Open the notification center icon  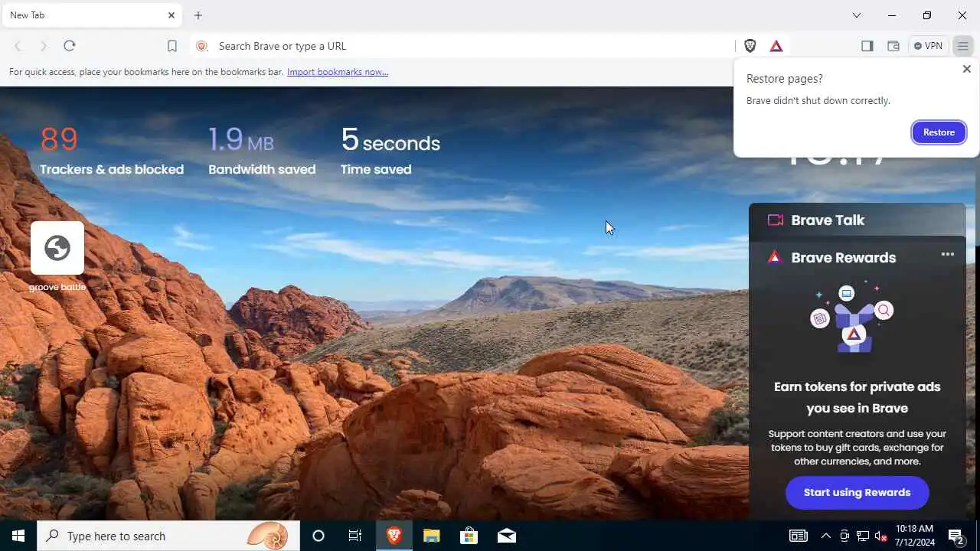pyautogui.click(x=956, y=536)
